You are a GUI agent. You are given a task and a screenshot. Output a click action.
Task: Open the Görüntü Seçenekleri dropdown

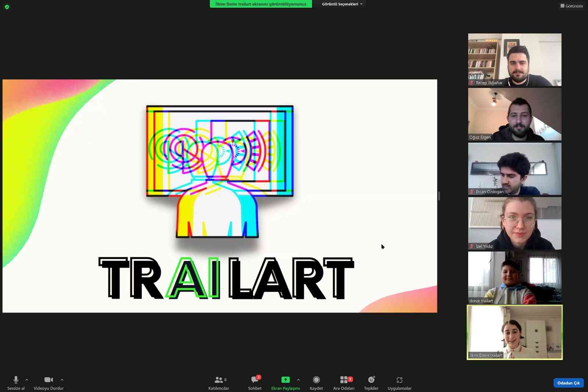342,4
